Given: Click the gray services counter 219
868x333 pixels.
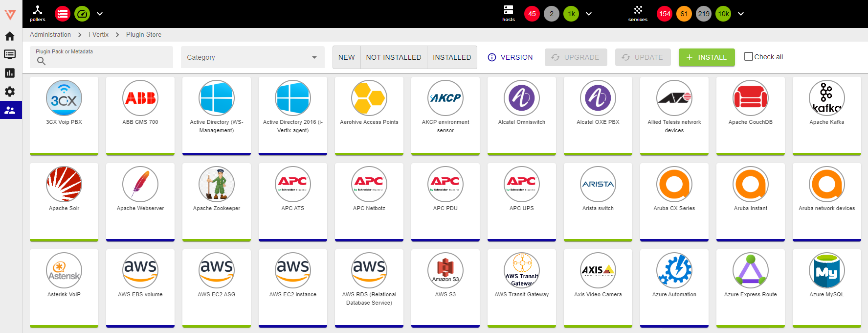Looking at the screenshot, I should pos(704,14).
